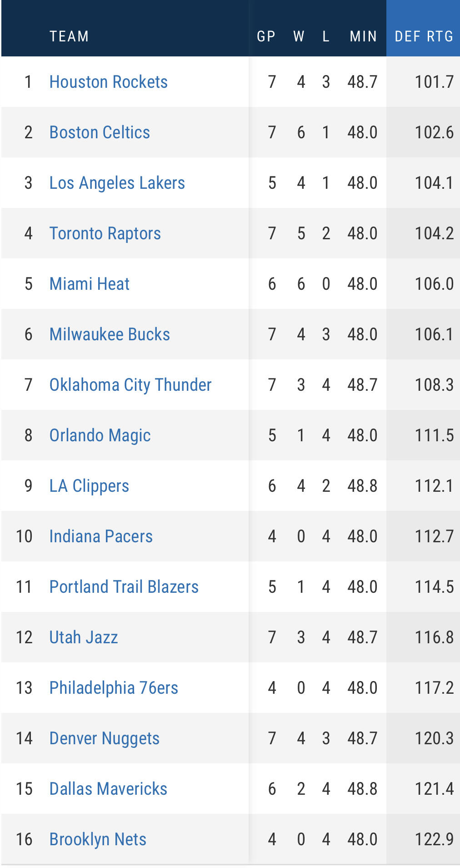Image resolution: width=460 pixels, height=868 pixels.
Task: Open Oklahoma City Thunder team link
Action: pos(130,385)
